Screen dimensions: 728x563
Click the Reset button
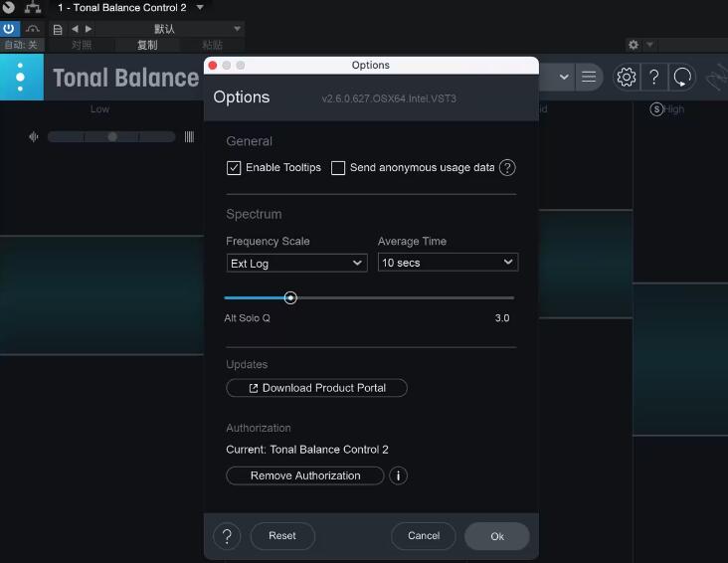point(282,535)
